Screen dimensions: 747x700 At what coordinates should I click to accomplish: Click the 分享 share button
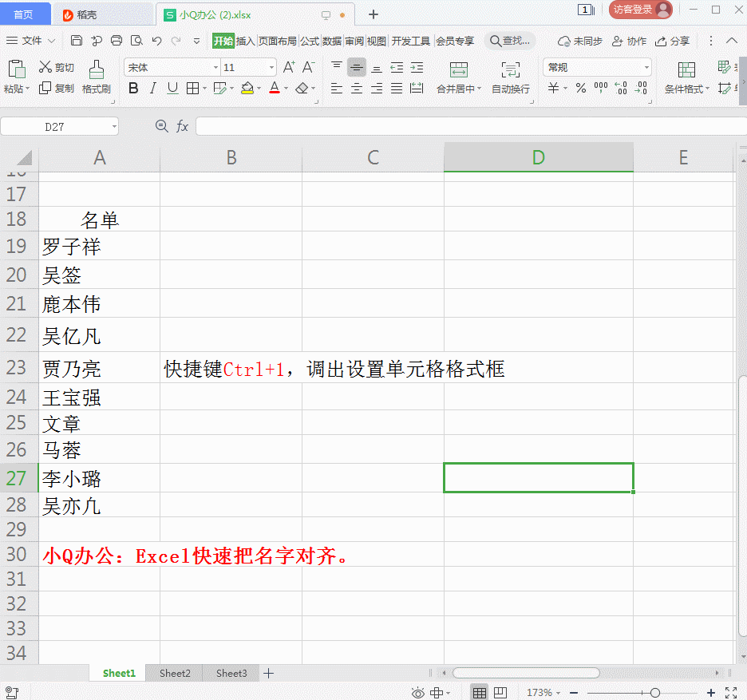(x=672, y=41)
